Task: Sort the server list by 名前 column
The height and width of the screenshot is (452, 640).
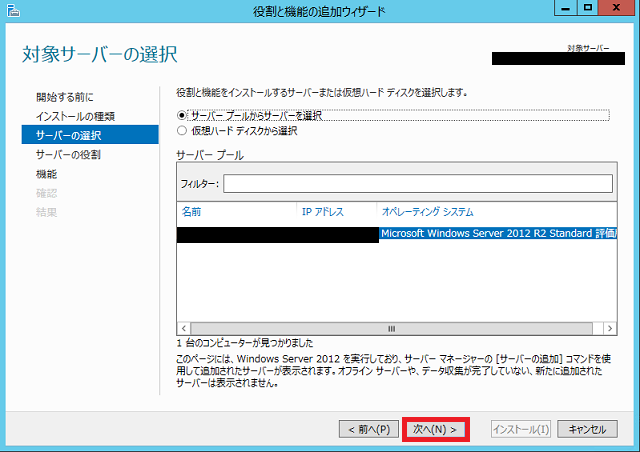Action: point(192,212)
